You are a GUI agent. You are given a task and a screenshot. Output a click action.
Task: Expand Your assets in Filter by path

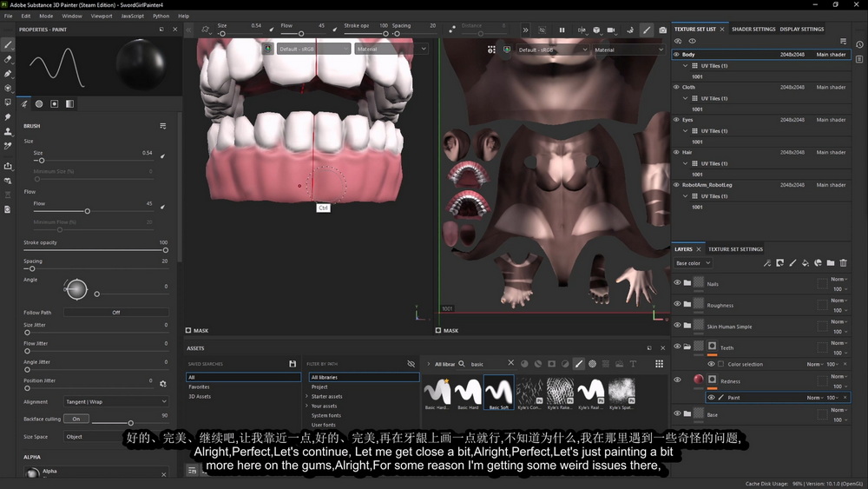point(306,406)
